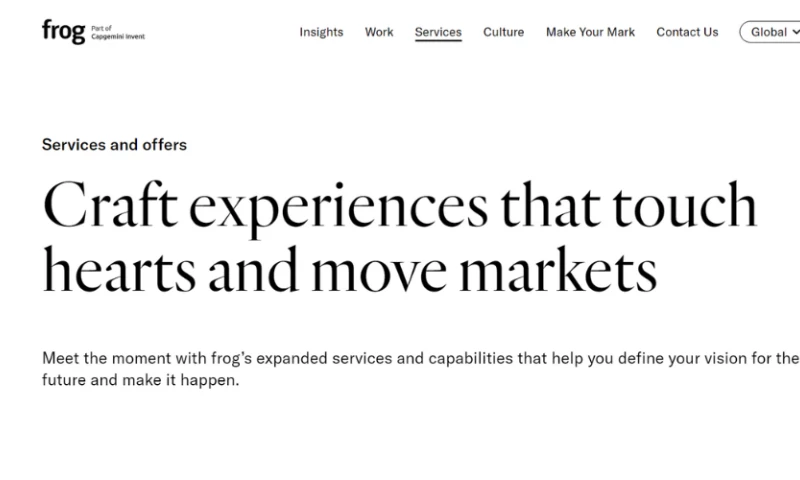Click the "Part of Capgemini Invent" tagline
This screenshot has width=800, height=480.
pos(117,32)
